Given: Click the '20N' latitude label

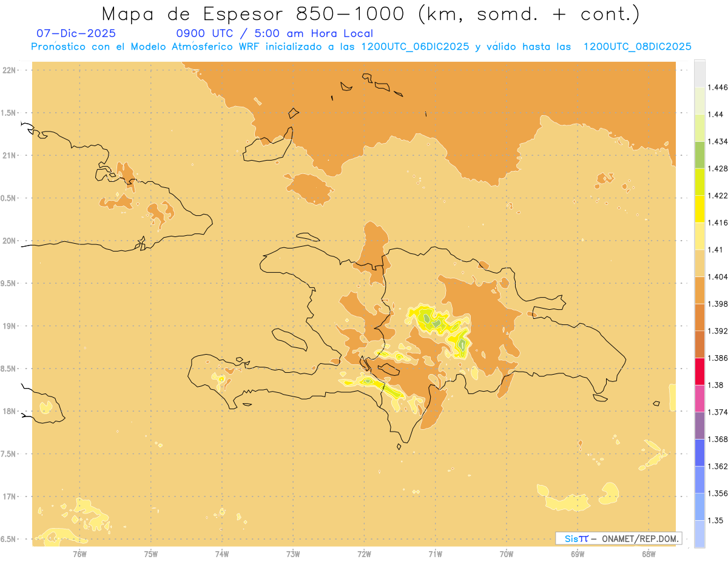Looking at the screenshot, I should point(9,241).
